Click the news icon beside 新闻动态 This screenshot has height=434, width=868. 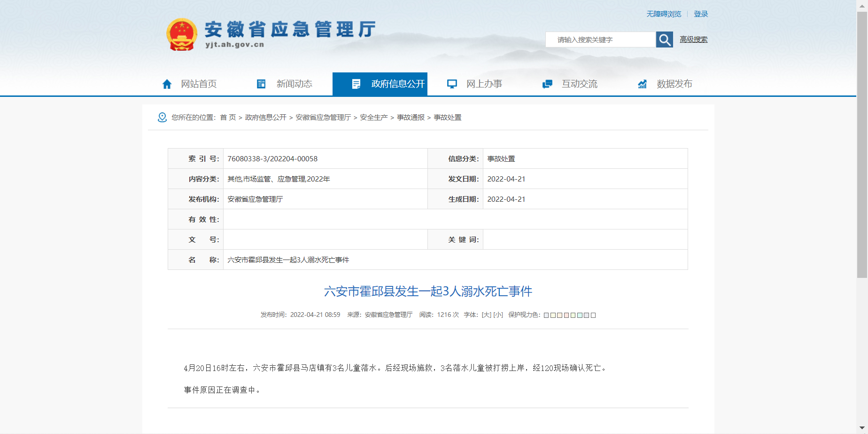coord(261,84)
